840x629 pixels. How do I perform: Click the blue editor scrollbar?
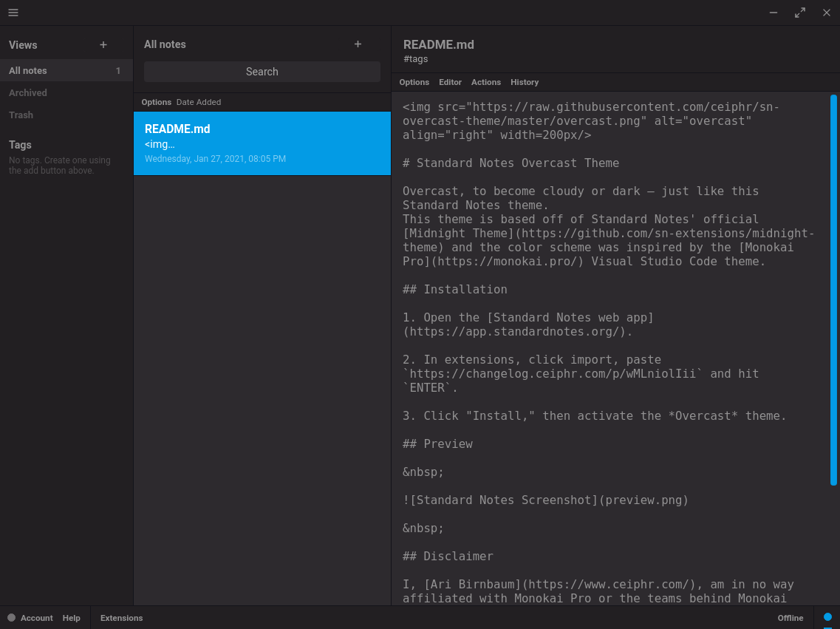[833, 288]
